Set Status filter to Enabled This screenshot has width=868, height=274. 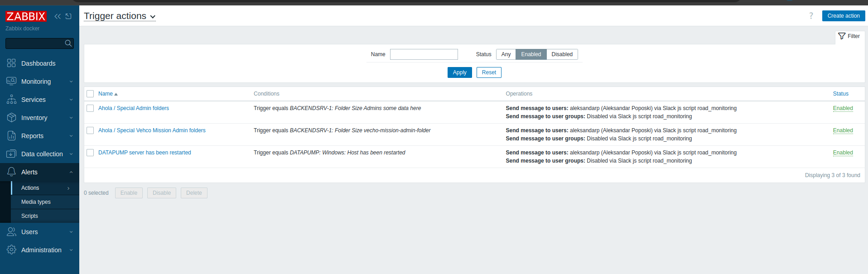531,54
